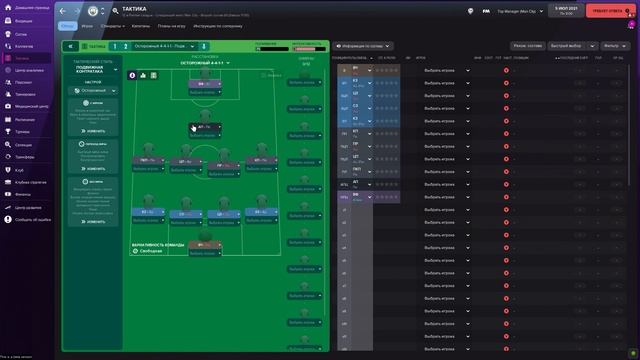The image size is (640, 360).
Task: Click the Быстрый выбор (Quick pick) button
Action: coord(568,46)
